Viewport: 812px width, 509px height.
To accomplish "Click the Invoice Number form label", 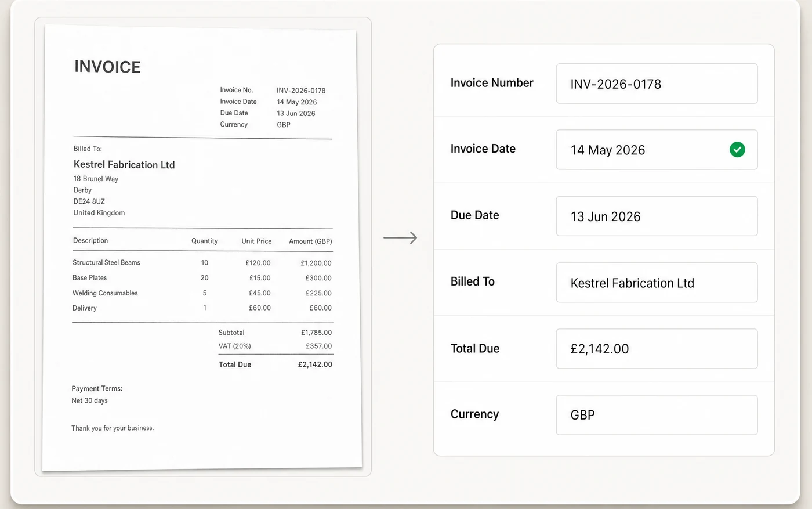I will (492, 83).
